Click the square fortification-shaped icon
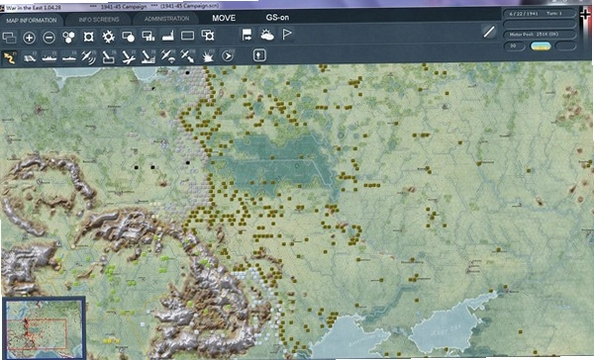The width and height of the screenshot is (594, 360). tap(89, 37)
